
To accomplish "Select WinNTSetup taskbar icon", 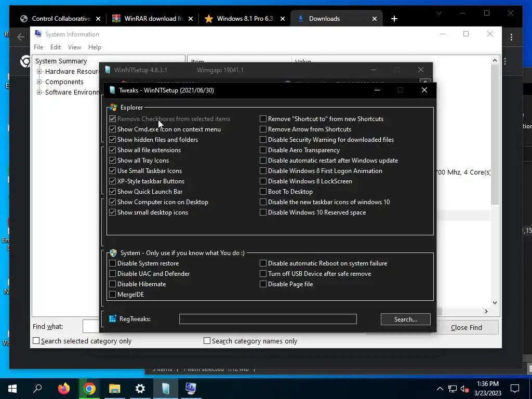I will click(166, 388).
